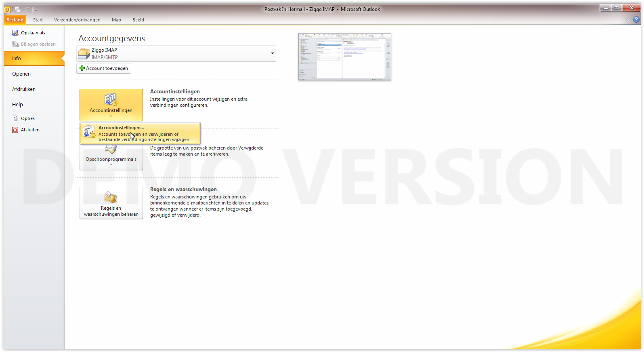Image resolution: width=644 pixels, height=352 pixels.
Task: Switch to the Map ribbon tab
Action: click(116, 20)
